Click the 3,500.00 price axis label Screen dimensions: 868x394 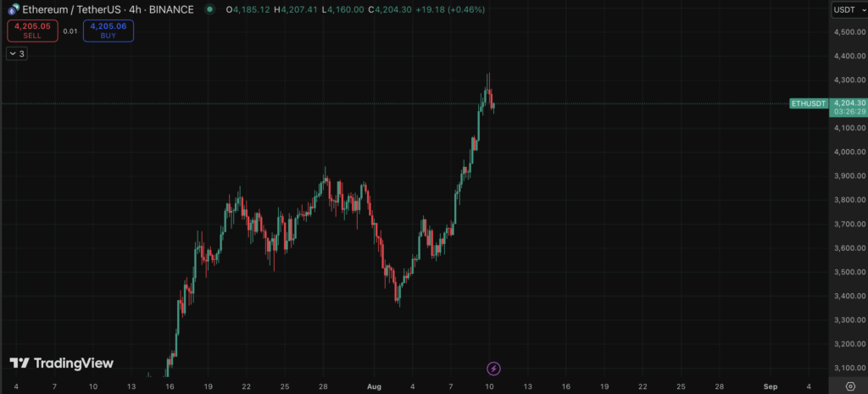point(849,272)
